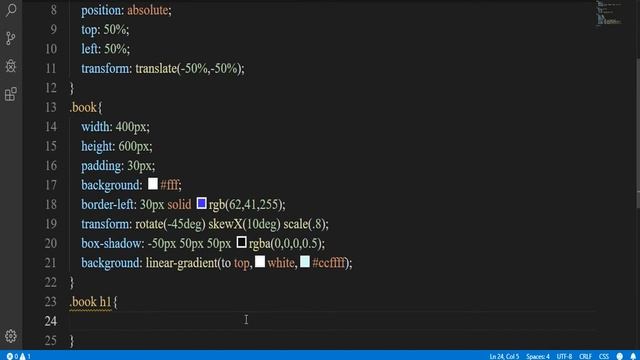Open color picker for #fff swatch
The image size is (640, 360).
tap(153, 184)
